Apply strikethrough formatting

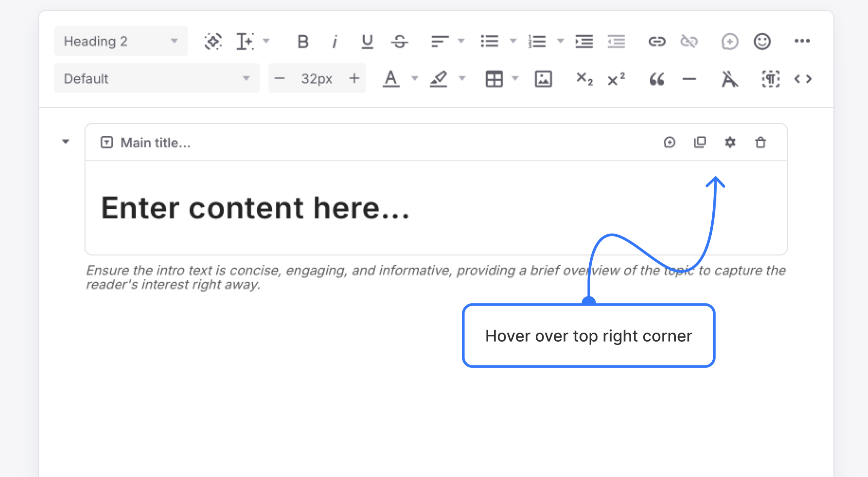click(x=399, y=41)
